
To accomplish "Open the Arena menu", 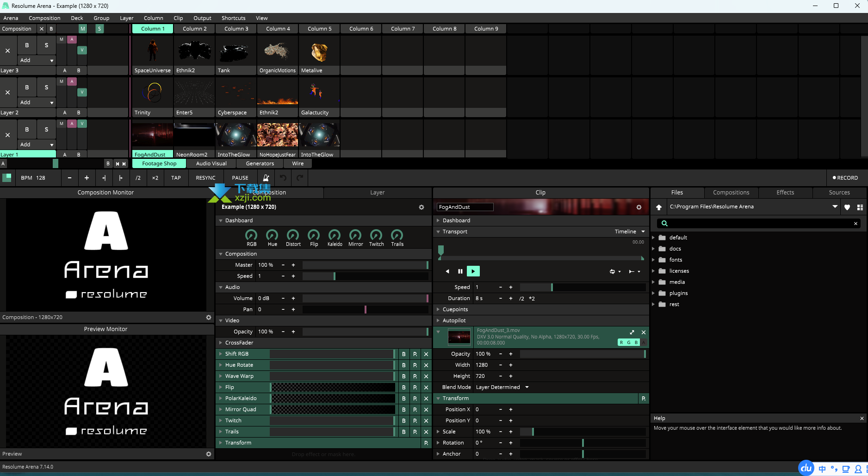I will click(11, 18).
